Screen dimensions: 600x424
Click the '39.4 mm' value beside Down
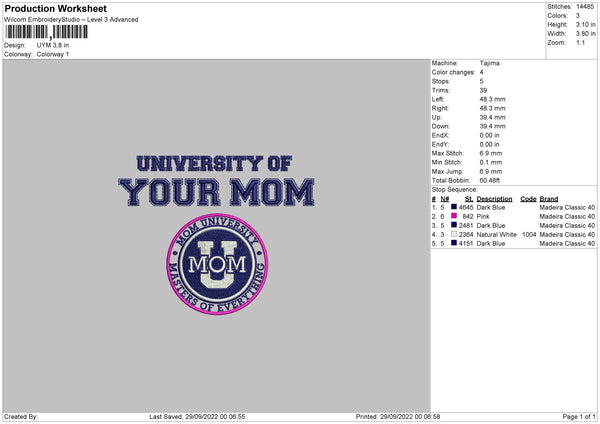492,126
